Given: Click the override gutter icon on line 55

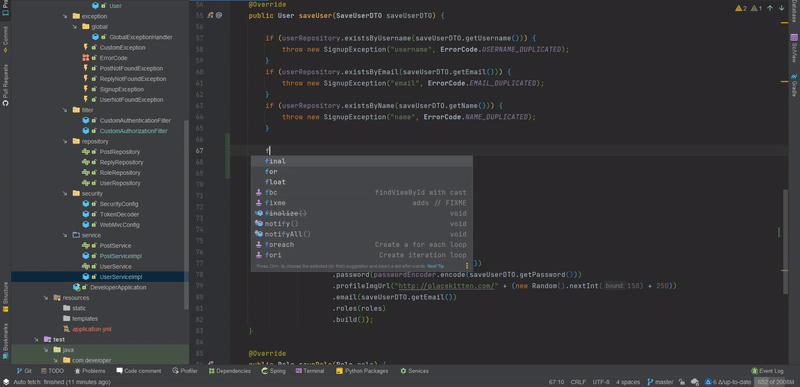Looking at the screenshot, I should point(211,15).
